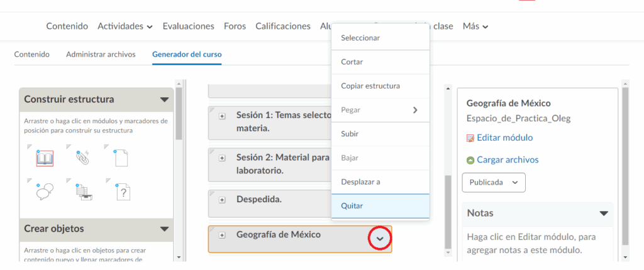Open the Calificaciones navigation link
The width and height of the screenshot is (644, 270).
point(282,26)
